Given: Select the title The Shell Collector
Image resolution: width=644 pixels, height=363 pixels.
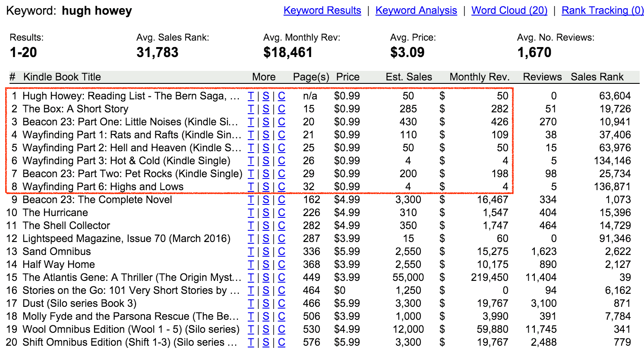Looking at the screenshot, I should click(66, 226).
